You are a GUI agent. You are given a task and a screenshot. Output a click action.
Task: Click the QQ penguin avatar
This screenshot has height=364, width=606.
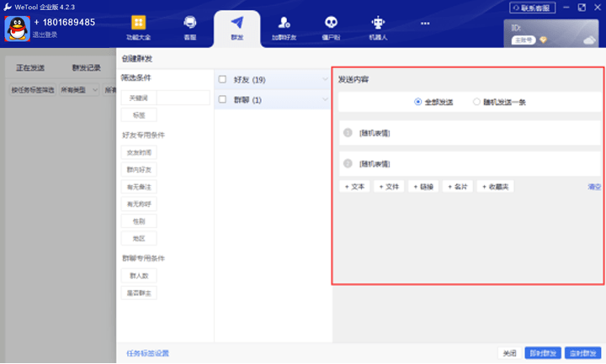click(x=17, y=29)
